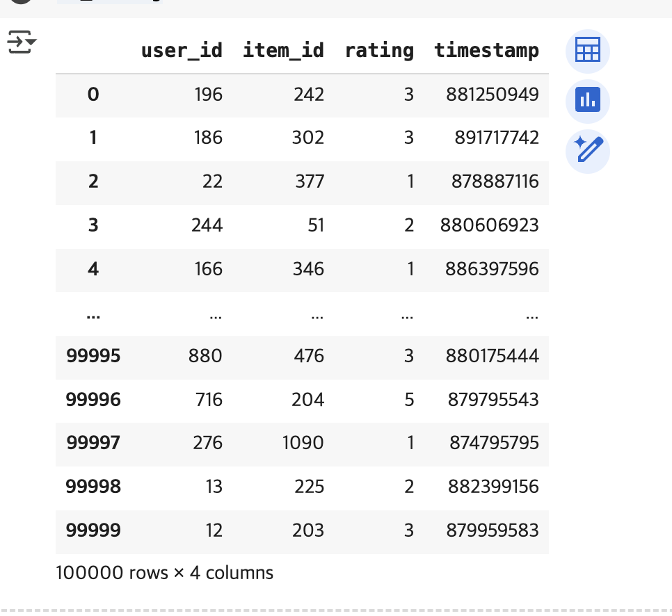The width and height of the screenshot is (672, 616).
Task: Click timestamp value 880606923
Action: 489,225
